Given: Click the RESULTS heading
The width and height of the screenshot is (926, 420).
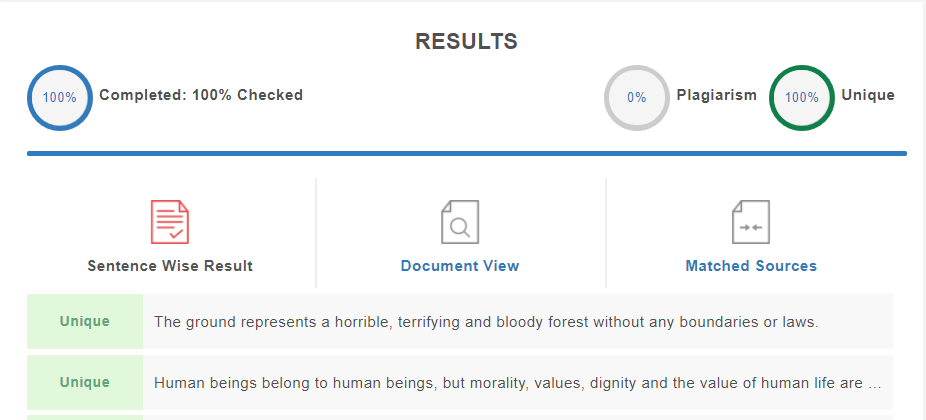Looking at the screenshot, I should (467, 41).
